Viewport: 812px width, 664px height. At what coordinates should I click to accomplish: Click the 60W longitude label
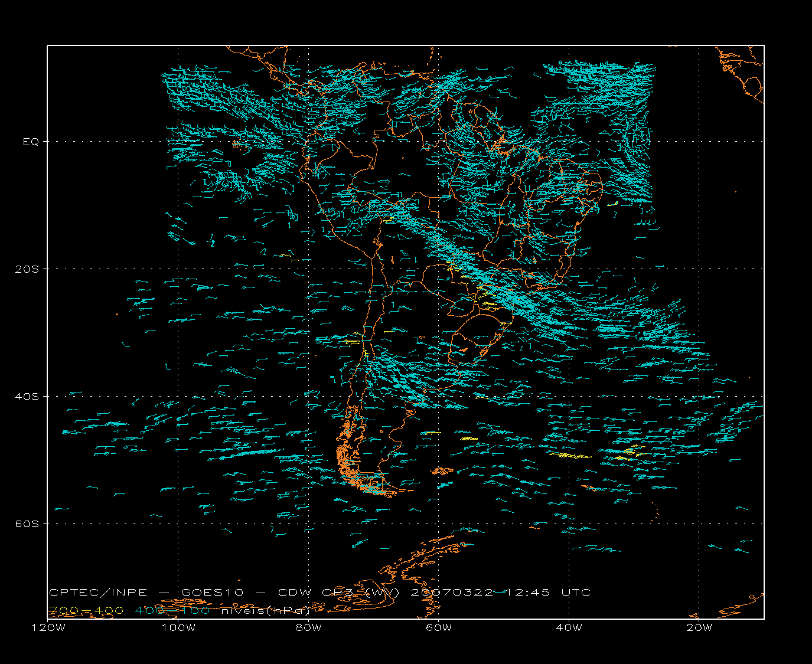438,627
